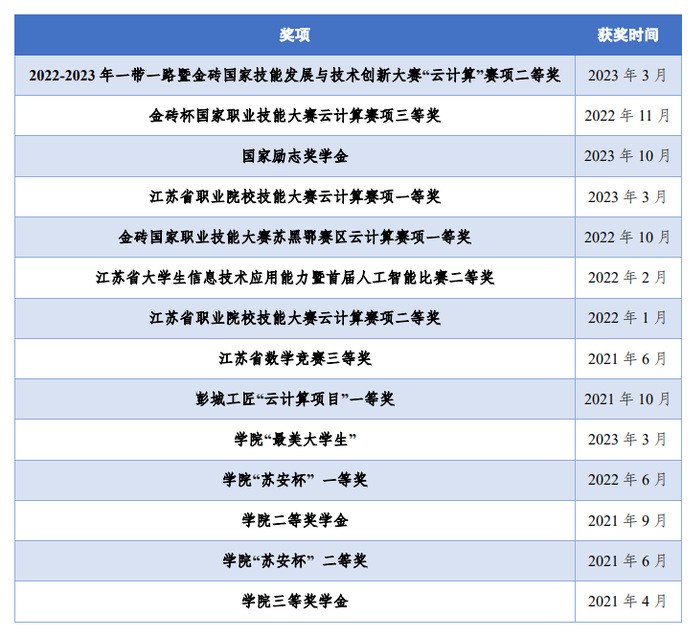Click the 2021 年 10 月 date cell
The height and width of the screenshot is (637, 698).
click(x=627, y=399)
